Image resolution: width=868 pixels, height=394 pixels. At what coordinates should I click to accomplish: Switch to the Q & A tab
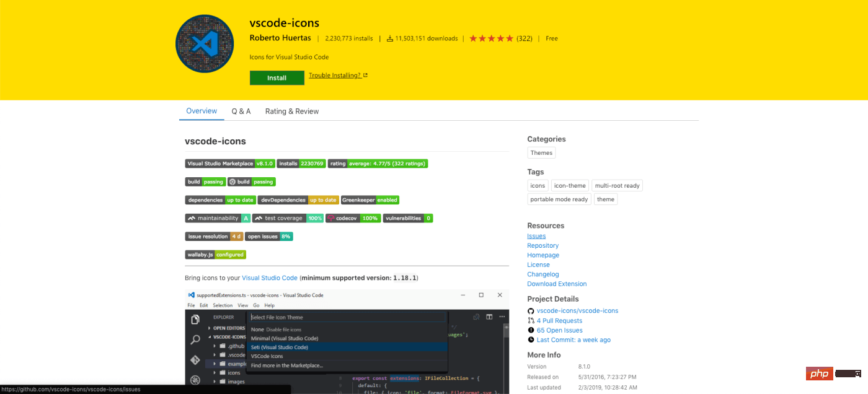241,112
